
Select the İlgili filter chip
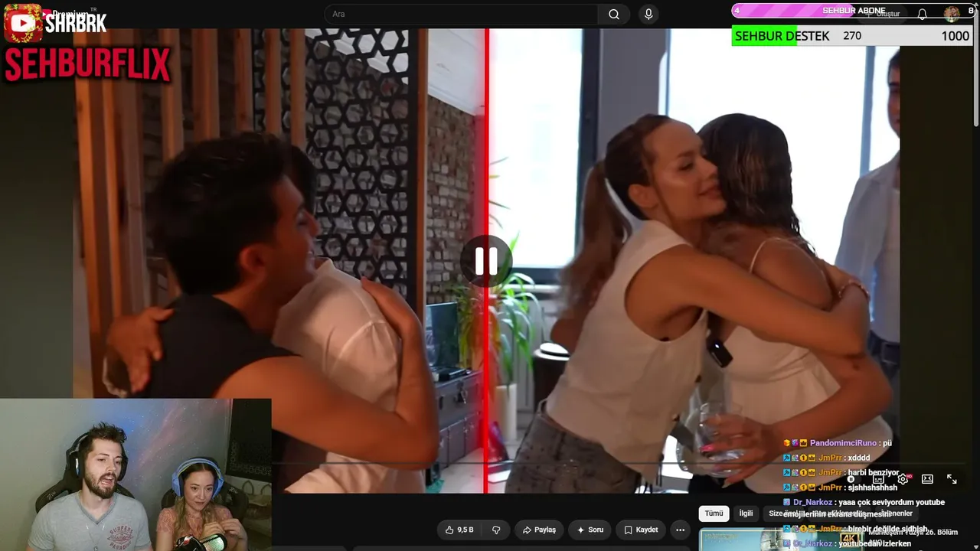pos(746,514)
